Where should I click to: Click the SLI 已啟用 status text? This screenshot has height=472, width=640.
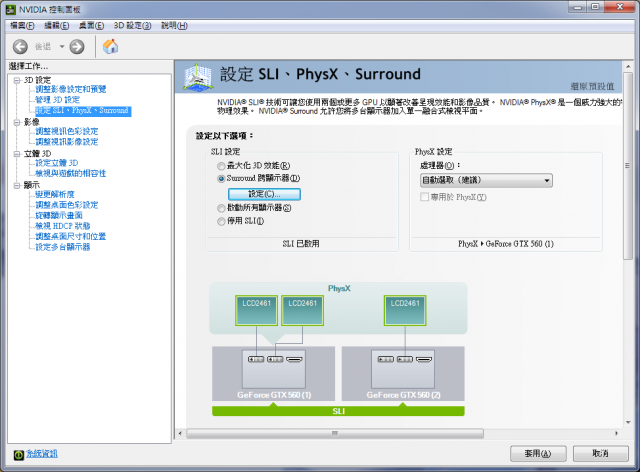301,244
